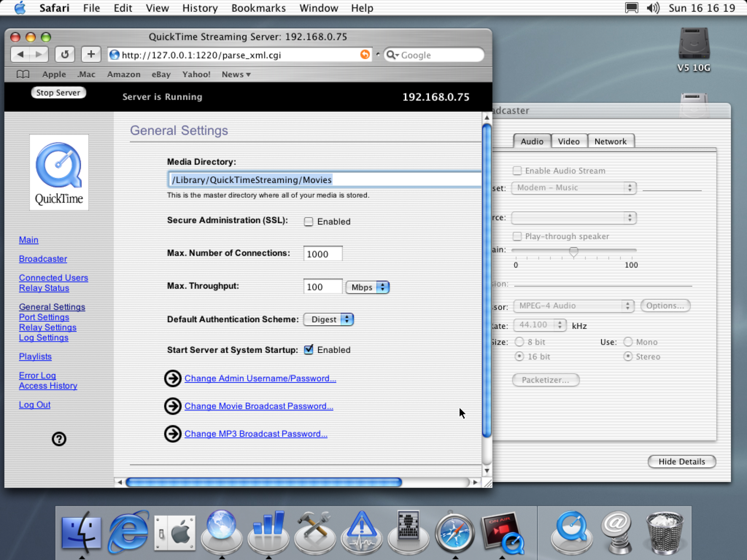The width and height of the screenshot is (747, 560).
Task: Open the Modem - Music preset dropdown
Action: 574,188
